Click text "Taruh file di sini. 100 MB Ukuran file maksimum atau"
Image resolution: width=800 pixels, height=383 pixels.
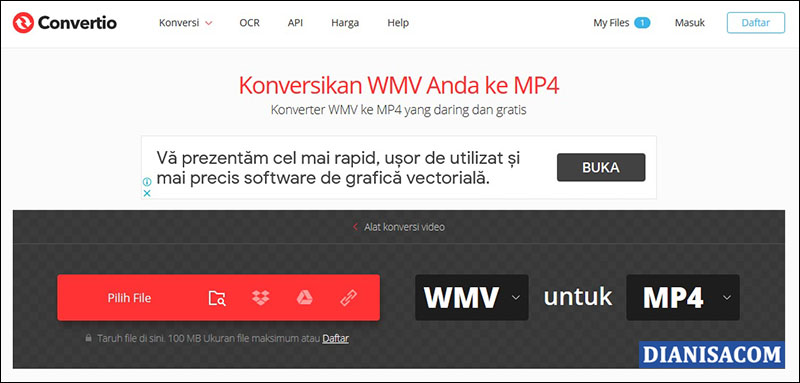(209, 338)
